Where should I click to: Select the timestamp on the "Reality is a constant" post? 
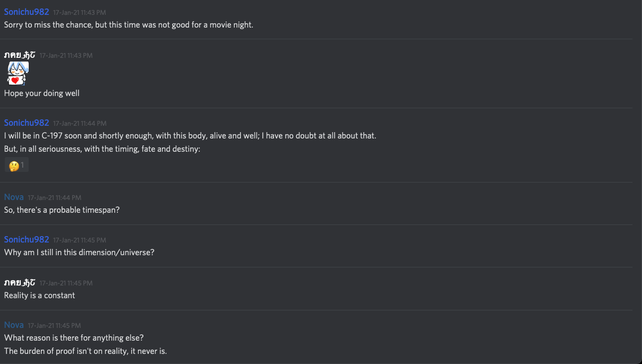[x=66, y=283]
